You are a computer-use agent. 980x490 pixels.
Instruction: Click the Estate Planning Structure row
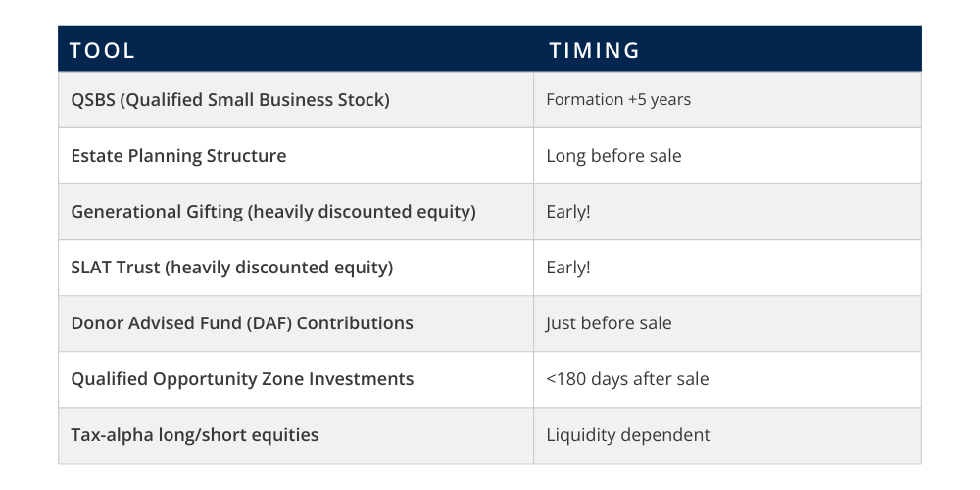490,156
